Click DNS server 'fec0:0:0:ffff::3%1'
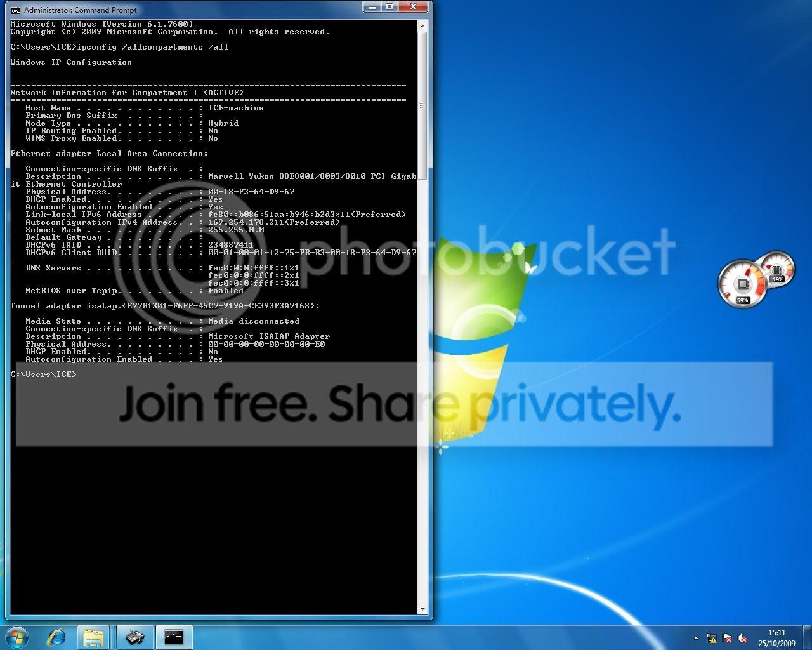The image size is (812, 650). 254,283
